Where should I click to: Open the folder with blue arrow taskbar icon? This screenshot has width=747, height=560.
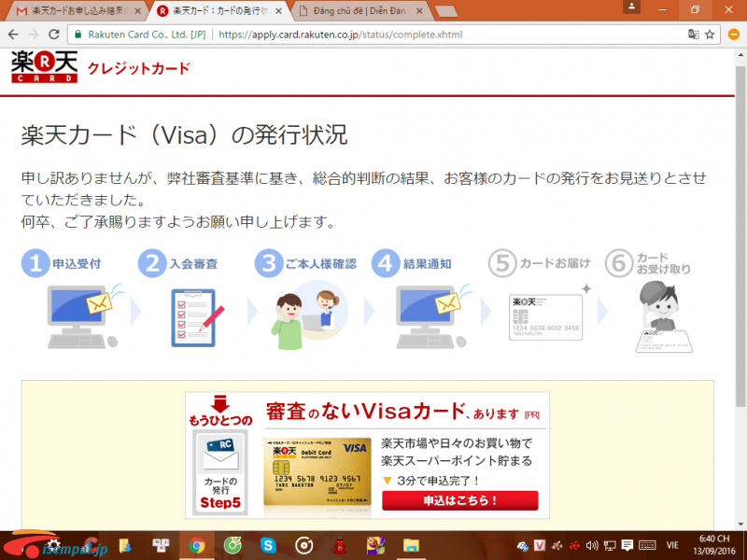125,546
